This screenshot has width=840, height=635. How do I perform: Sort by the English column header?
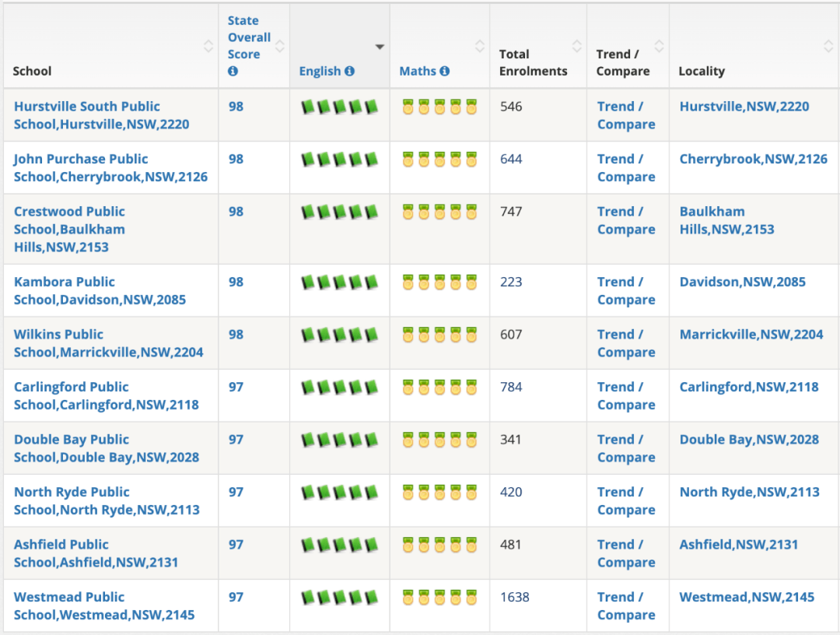(x=320, y=71)
